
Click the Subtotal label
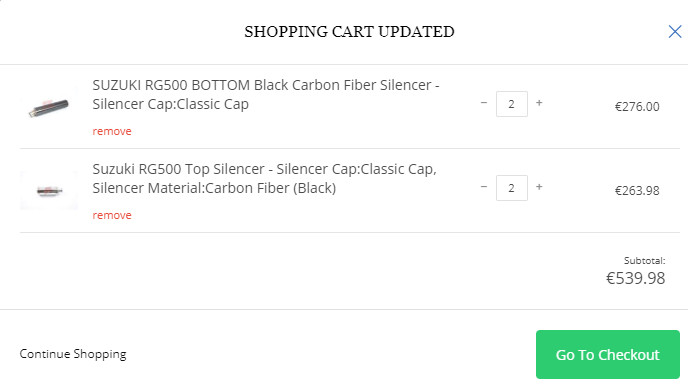pos(645,261)
